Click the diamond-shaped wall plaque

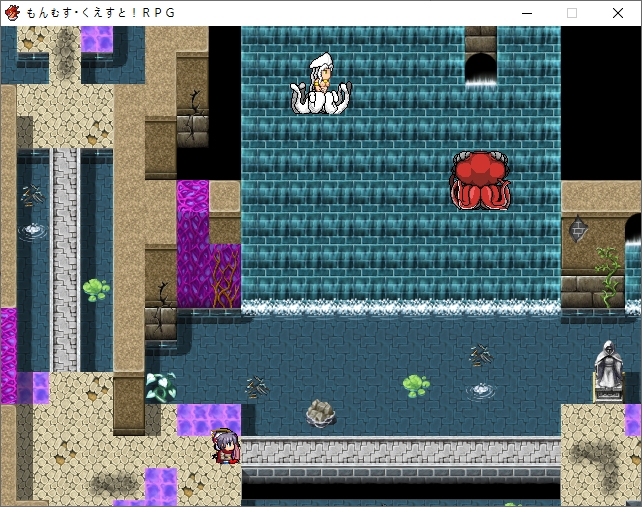577,228
